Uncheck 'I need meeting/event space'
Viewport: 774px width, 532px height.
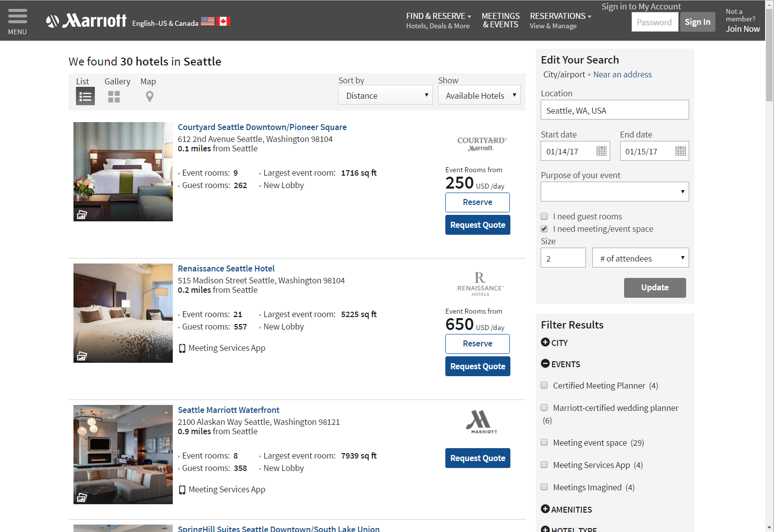tap(544, 229)
